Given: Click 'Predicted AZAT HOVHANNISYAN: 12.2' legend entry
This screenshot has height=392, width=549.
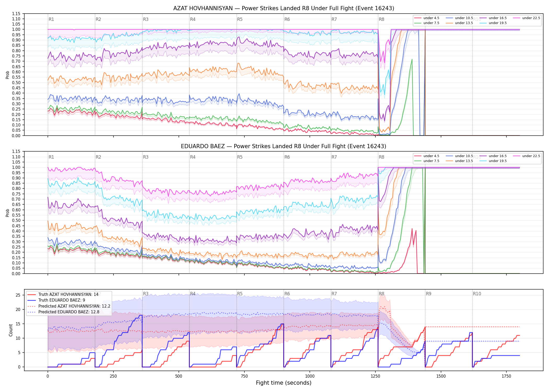Looking at the screenshot, I should [x=69, y=306].
